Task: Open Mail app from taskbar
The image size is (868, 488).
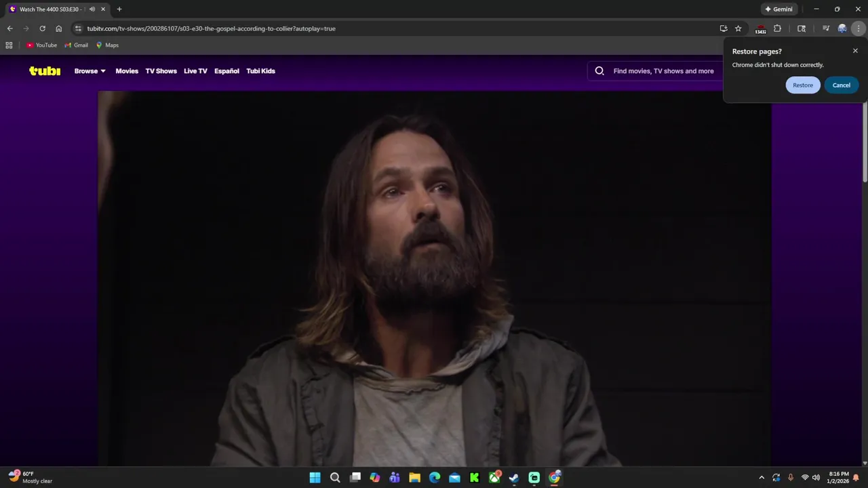Action: coord(454,478)
